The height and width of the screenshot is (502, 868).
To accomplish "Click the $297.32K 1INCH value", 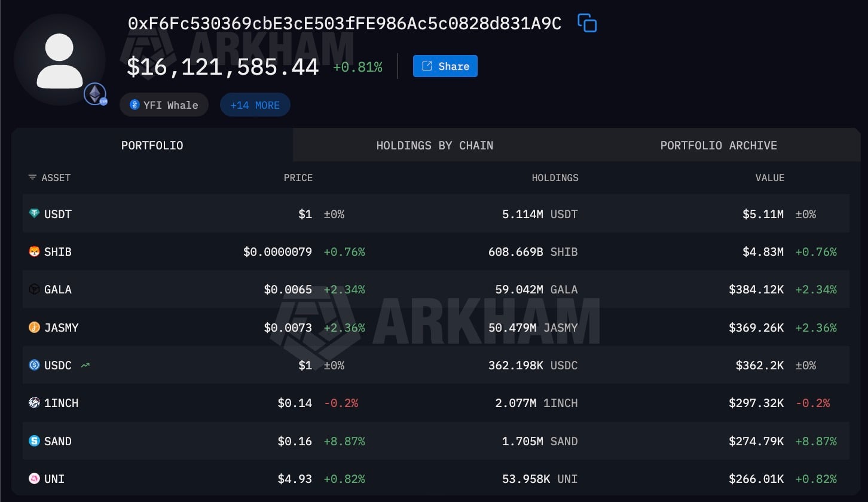I will (x=756, y=403).
